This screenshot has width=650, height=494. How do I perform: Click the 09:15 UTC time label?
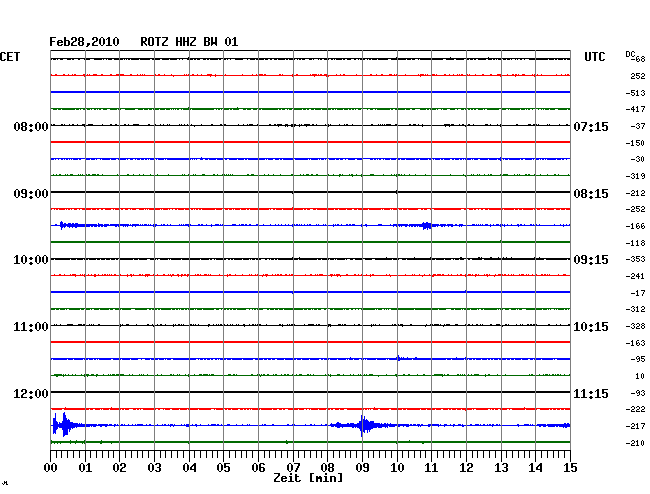pos(591,260)
